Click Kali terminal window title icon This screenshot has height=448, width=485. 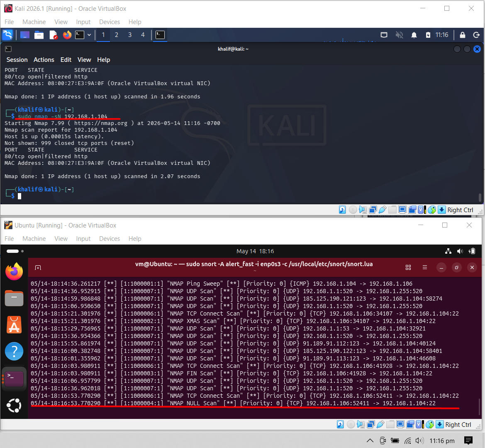8,49
